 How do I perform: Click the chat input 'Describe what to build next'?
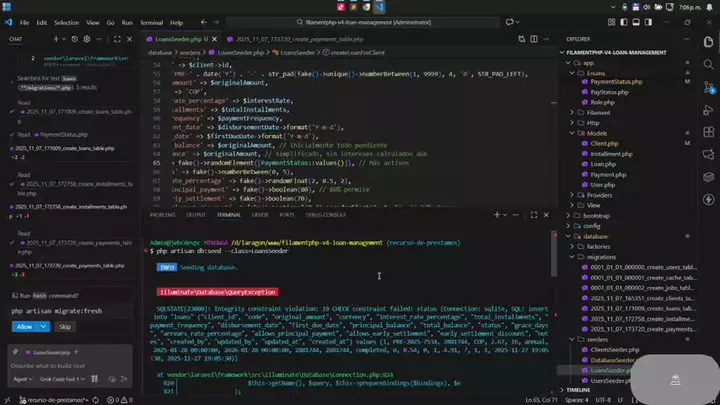60,366
